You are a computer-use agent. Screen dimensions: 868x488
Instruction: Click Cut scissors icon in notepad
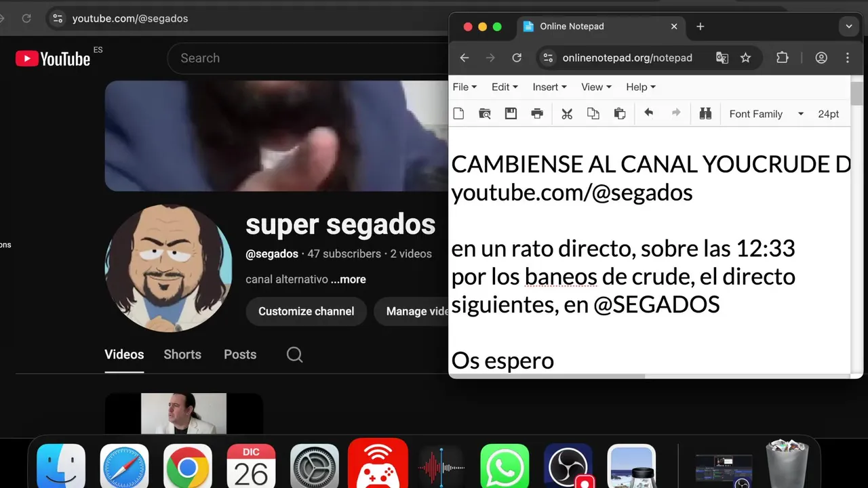pos(567,114)
